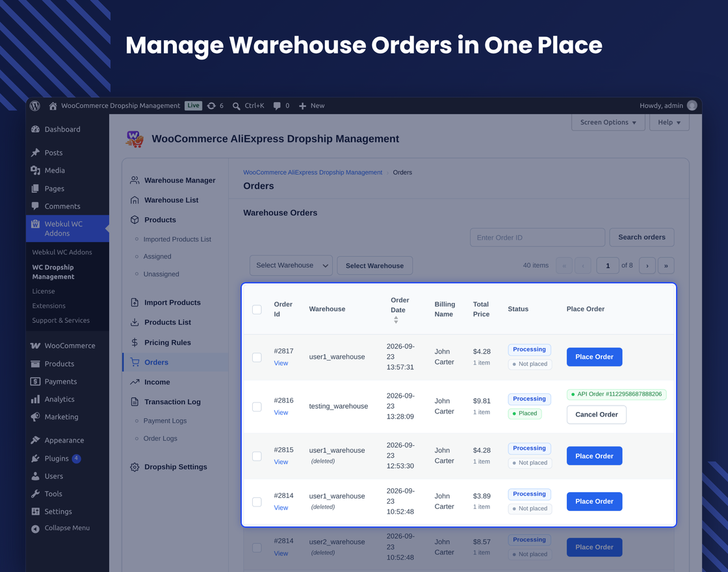
Task: Open the Income section
Action: tap(157, 382)
